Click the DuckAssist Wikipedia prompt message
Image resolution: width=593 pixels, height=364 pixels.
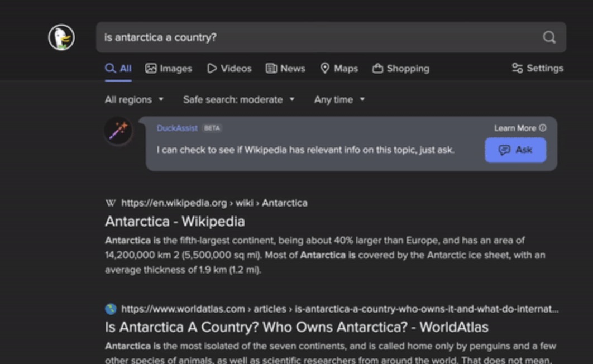point(305,150)
